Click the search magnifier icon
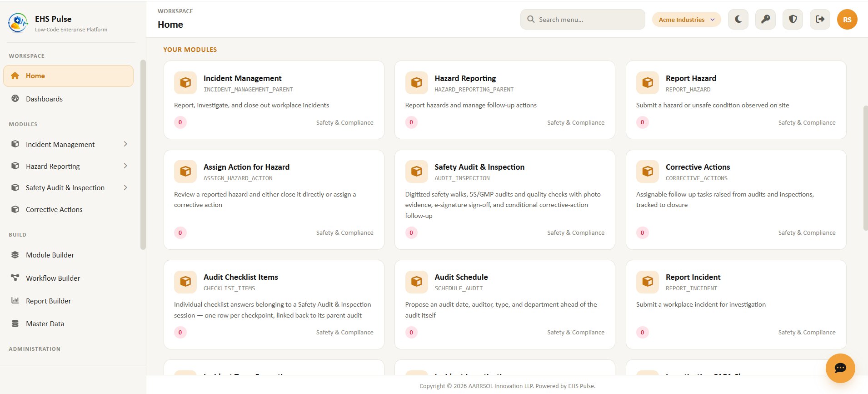This screenshot has width=868, height=394. coord(530,20)
